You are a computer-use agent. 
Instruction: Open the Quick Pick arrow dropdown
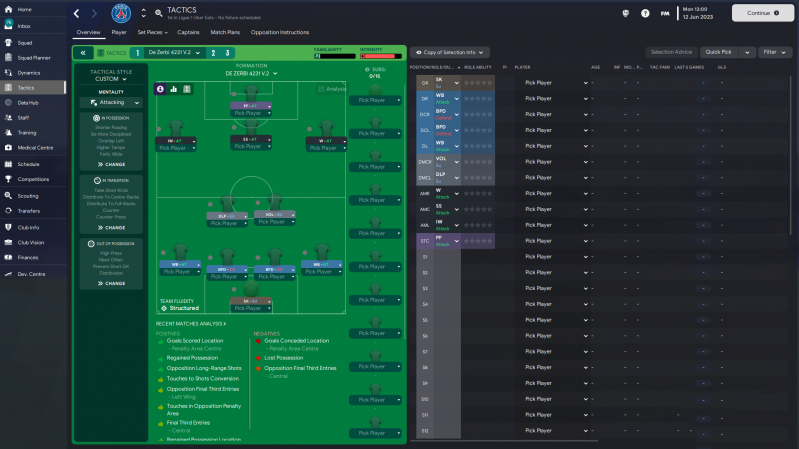[748, 52]
